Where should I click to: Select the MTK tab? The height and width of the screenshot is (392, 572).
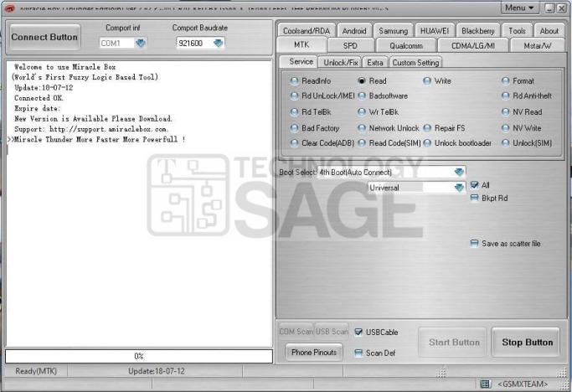(x=301, y=45)
